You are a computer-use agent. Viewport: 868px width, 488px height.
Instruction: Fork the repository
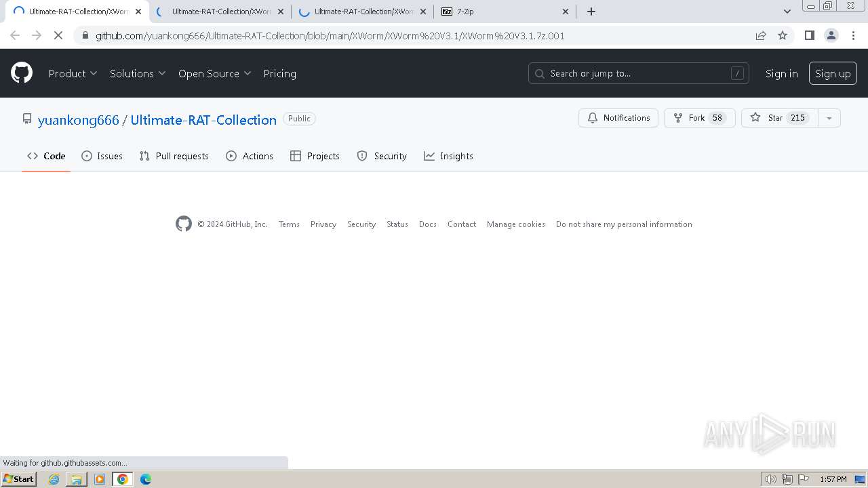699,118
